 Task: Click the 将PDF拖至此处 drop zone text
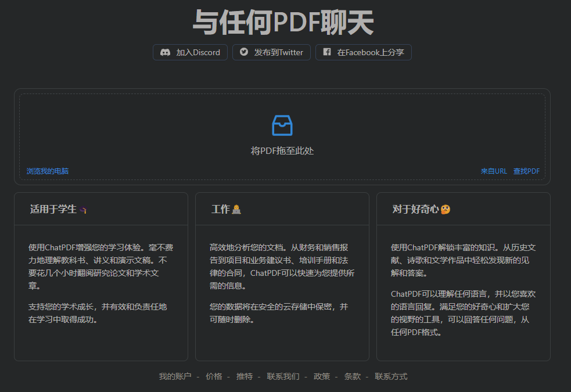[282, 151]
